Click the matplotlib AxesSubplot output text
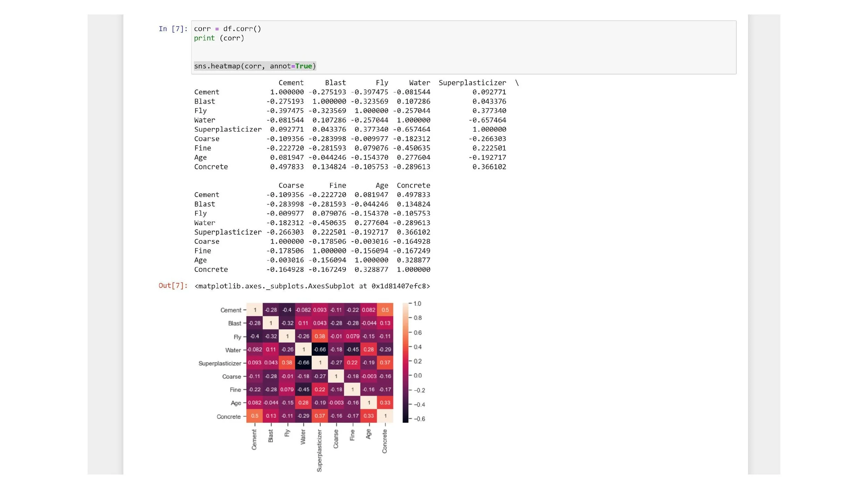868x489 pixels. (x=312, y=286)
